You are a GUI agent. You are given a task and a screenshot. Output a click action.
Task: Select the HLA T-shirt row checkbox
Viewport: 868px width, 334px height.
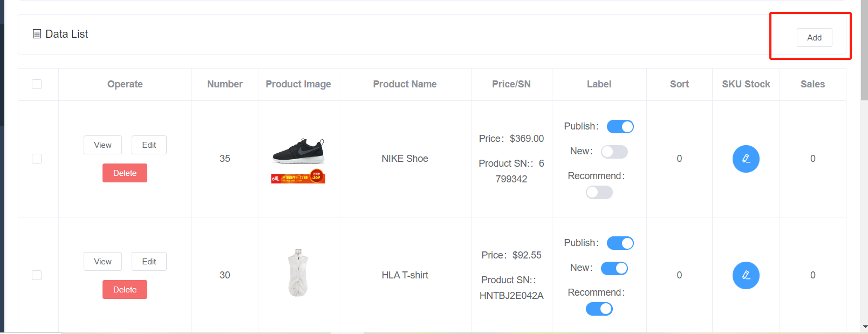(x=37, y=275)
